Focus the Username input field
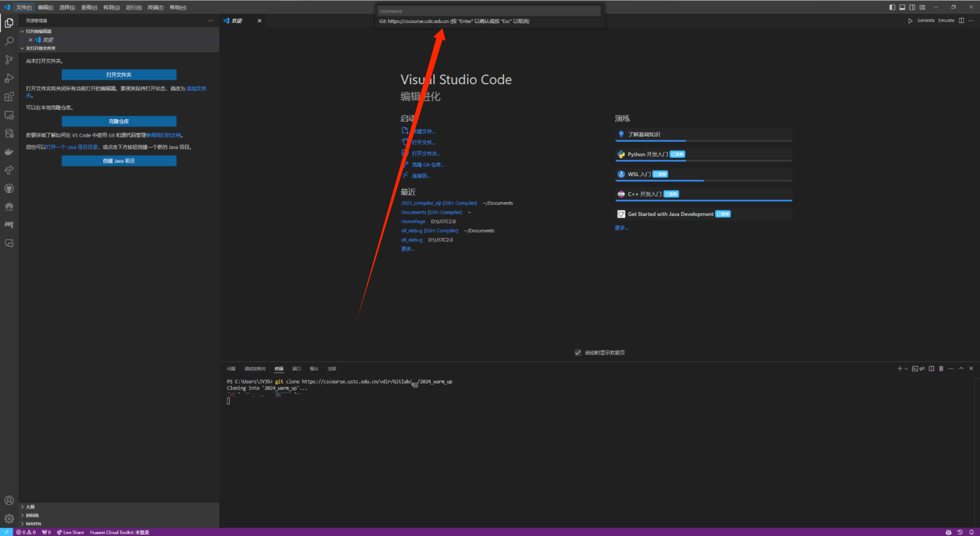The width and height of the screenshot is (980, 536). pos(489,11)
